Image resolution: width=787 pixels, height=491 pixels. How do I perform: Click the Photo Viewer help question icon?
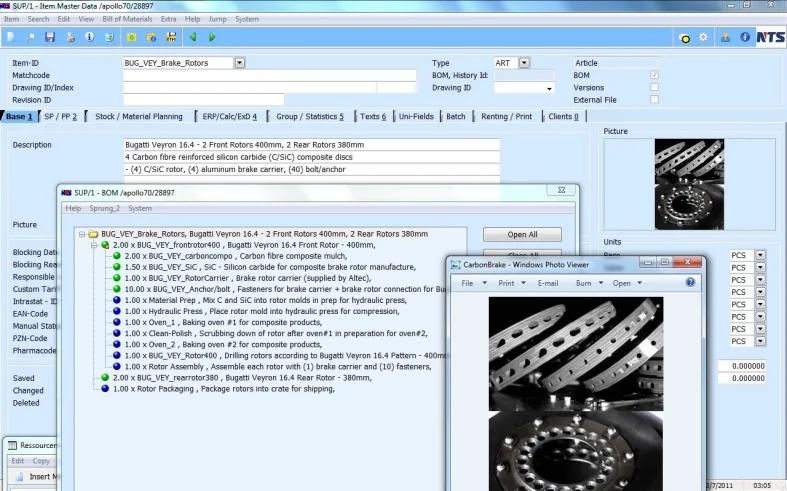(691, 282)
